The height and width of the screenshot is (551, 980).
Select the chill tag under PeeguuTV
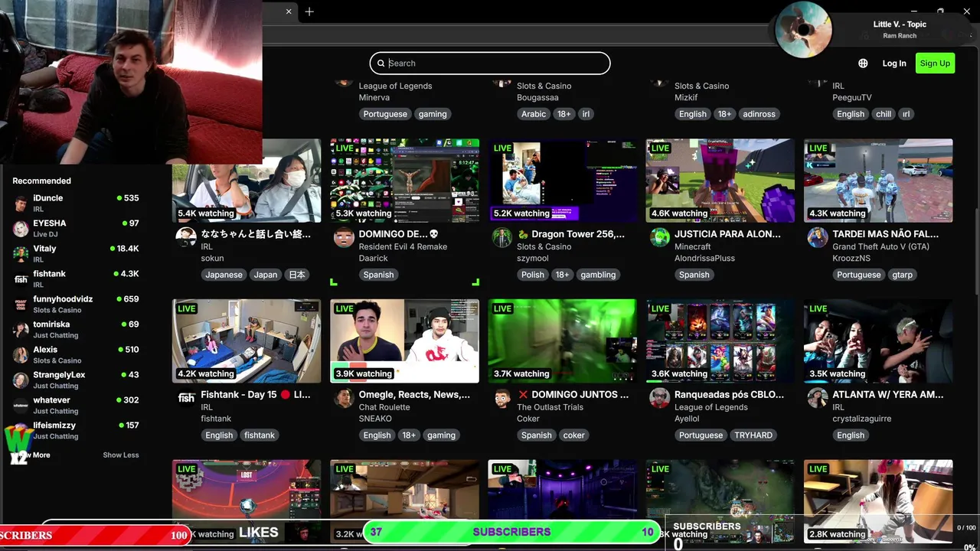point(884,114)
